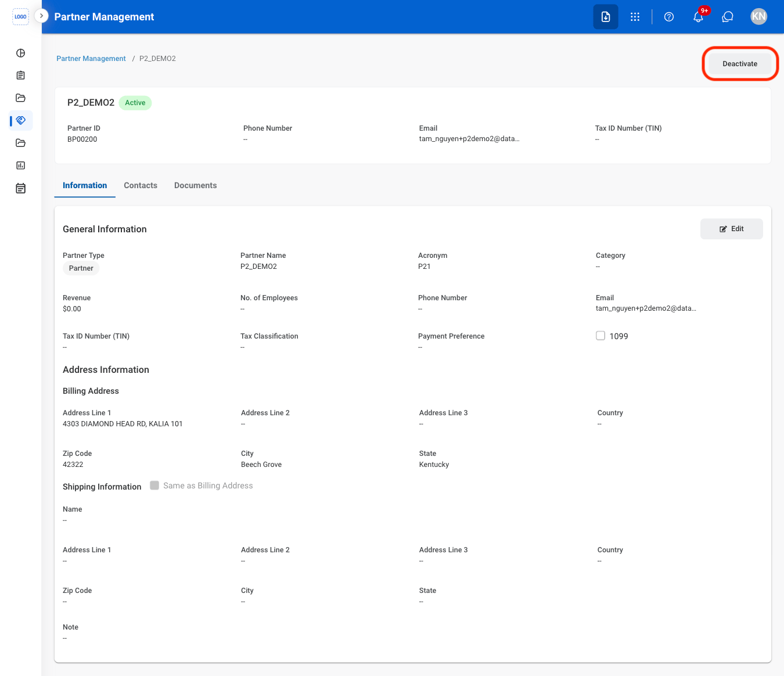This screenshot has height=676, width=784.
Task: Click the P2_DEMO2 partner title heading
Action: (91, 103)
